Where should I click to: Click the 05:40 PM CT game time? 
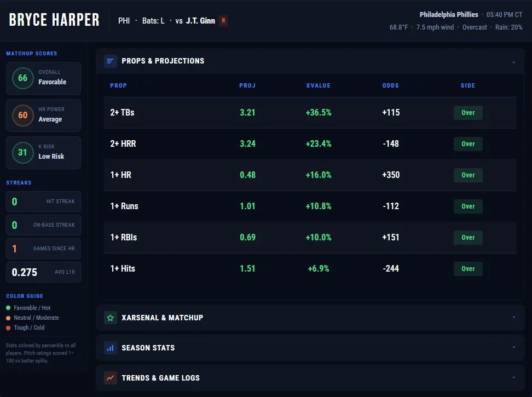coord(504,15)
